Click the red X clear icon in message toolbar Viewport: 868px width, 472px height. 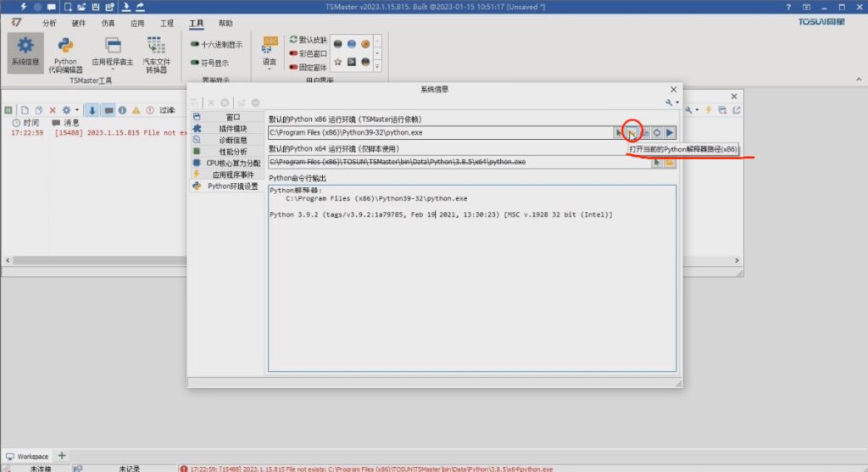click(x=53, y=110)
